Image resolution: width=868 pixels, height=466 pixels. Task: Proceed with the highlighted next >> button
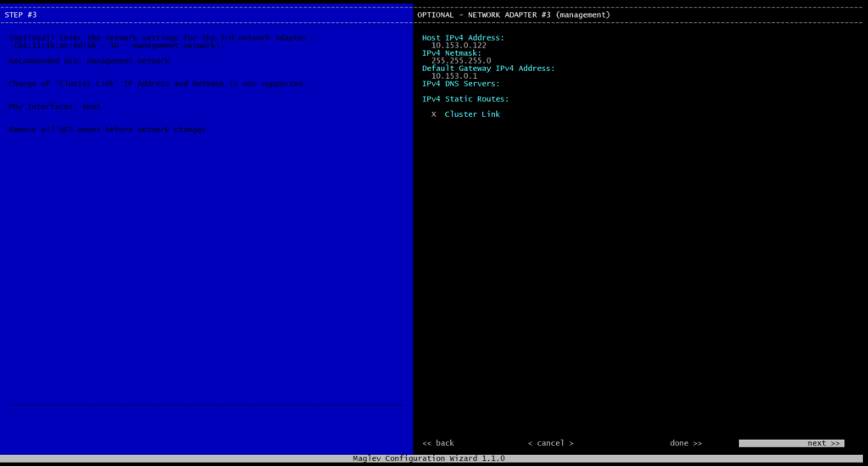click(x=791, y=443)
